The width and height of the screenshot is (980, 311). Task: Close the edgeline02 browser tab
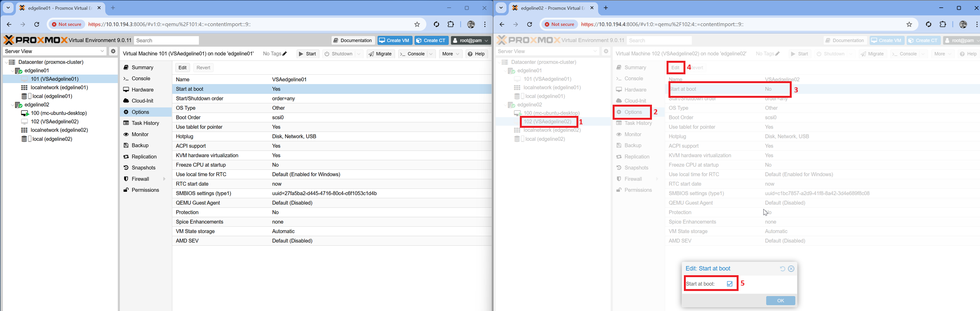click(592, 8)
